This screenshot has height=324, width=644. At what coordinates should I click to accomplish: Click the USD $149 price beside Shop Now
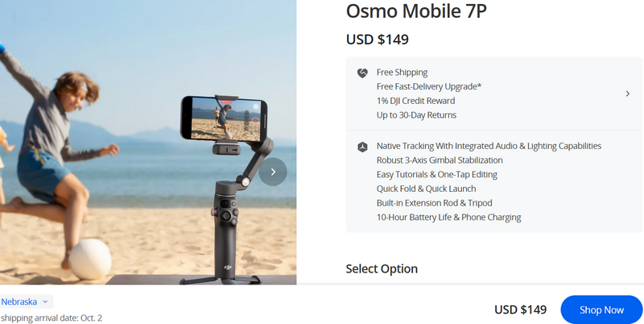coord(520,309)
